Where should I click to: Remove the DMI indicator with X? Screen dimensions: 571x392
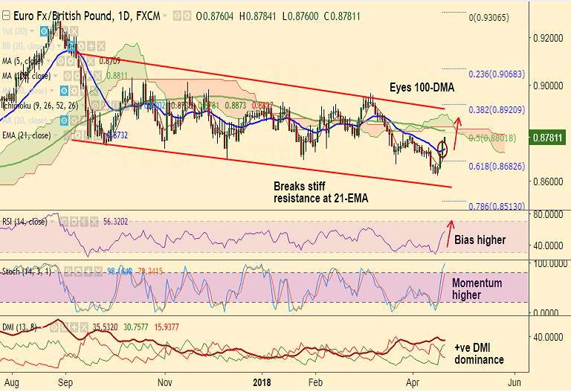click(84, 327)
